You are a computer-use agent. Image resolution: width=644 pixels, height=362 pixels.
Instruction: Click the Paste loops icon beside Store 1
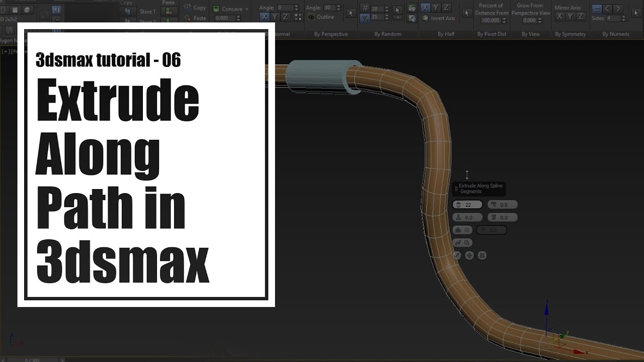click(x=169, y=11)
